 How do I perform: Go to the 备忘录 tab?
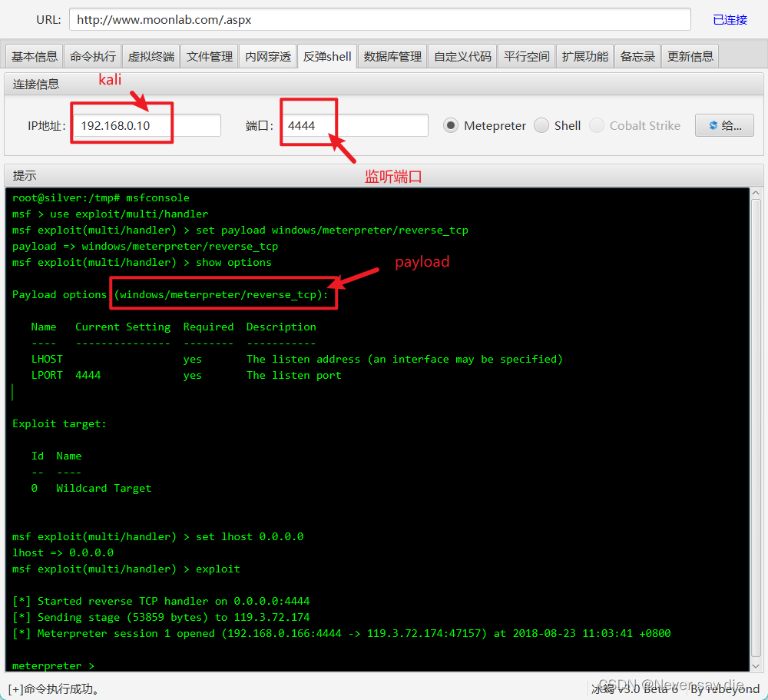click(637, 56)
